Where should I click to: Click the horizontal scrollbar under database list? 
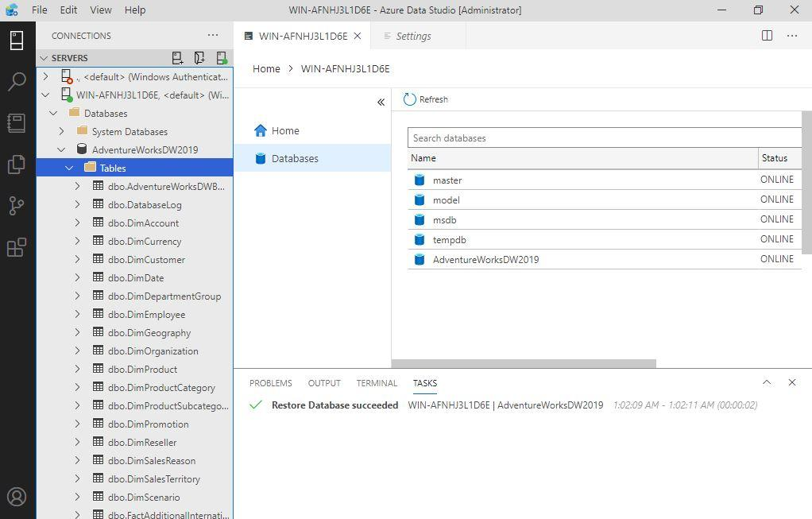coord(524,363)
